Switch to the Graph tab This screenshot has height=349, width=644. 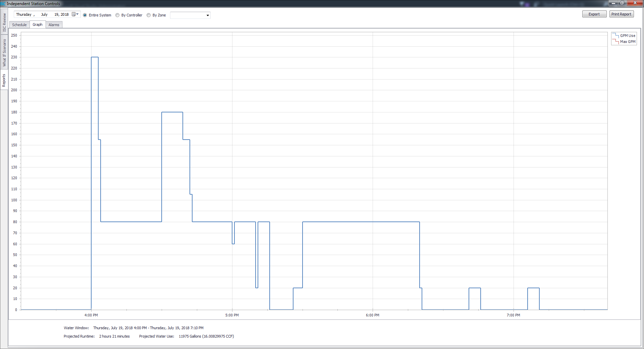pos(38,24)
